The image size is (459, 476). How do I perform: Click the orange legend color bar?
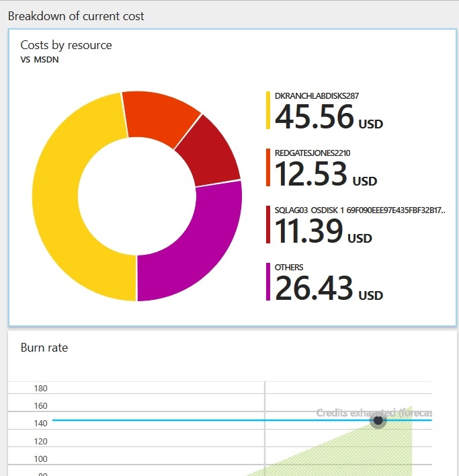[x=267, y=167]
